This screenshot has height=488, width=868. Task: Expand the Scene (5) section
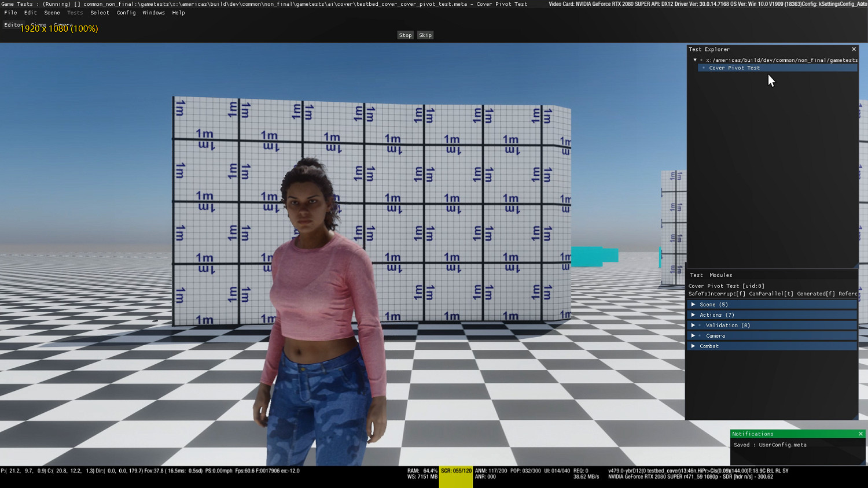(693, 305)
